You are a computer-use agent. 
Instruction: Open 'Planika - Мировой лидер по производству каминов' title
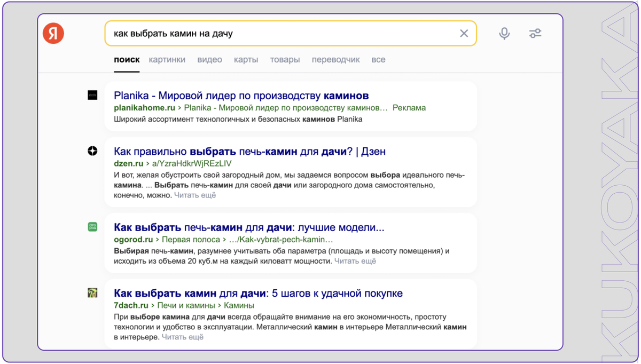pyautogui.click(x=241, y=96)
